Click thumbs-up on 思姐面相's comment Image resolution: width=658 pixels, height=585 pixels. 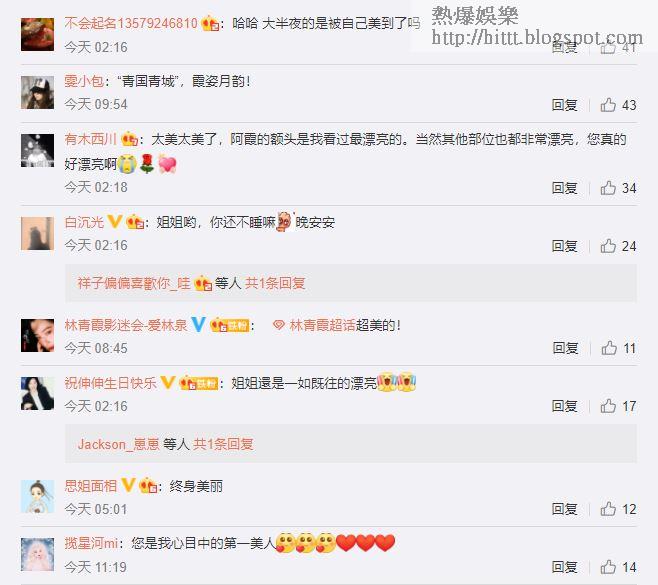click(x=608, y=509)
